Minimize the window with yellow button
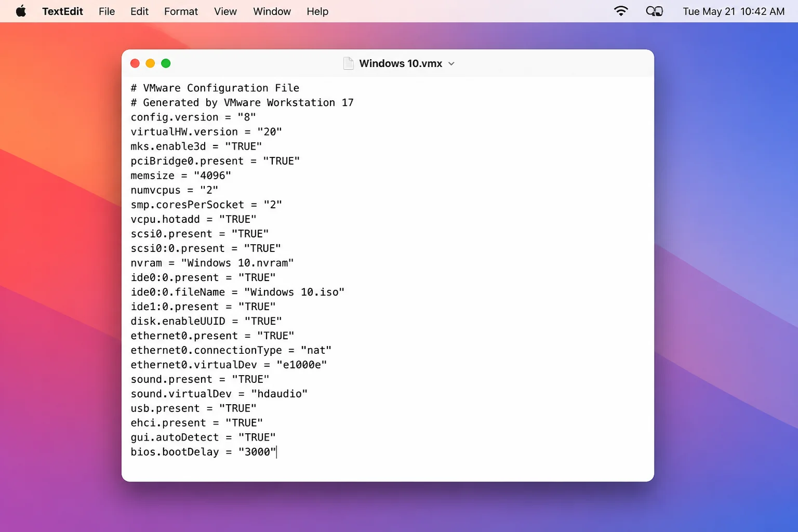The height and width of the screenshot is (532, 798). [150, 63]
